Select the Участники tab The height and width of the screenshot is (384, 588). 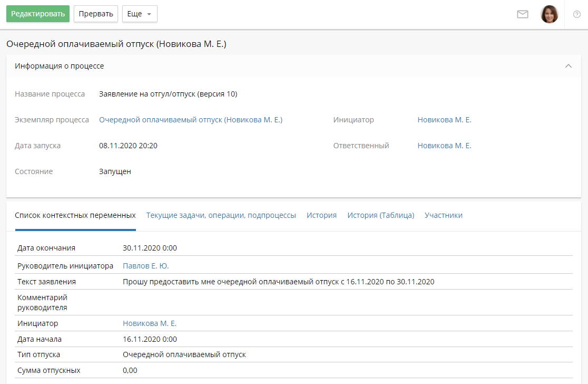(x=443, y=215)
